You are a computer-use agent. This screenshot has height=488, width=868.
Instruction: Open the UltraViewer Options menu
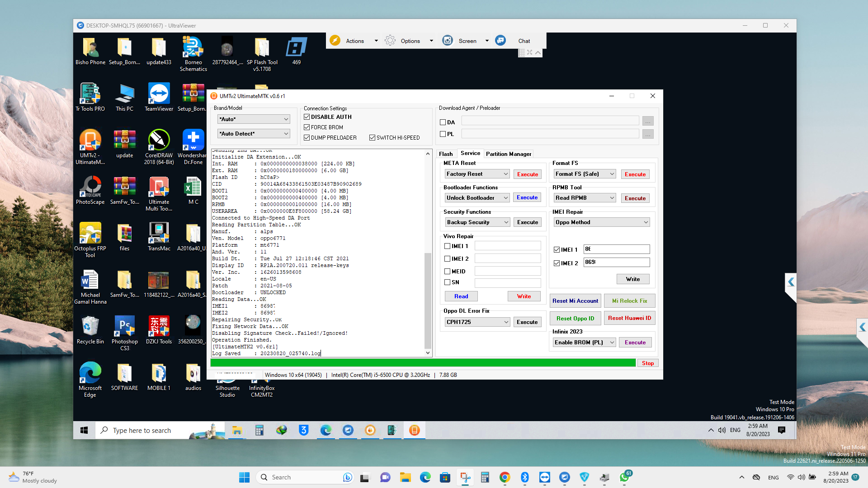click(410, 41)
